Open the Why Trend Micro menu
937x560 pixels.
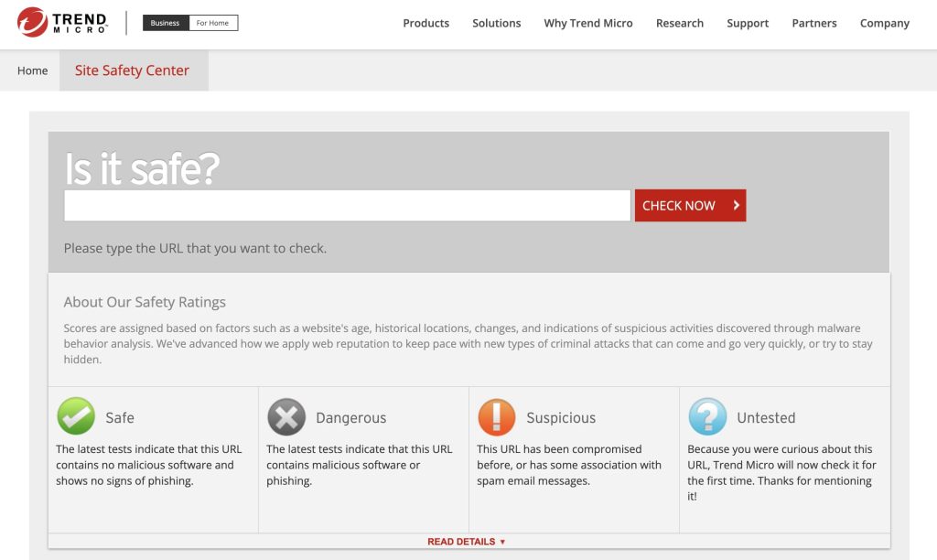pyautogui.click(x=588, y=23)
